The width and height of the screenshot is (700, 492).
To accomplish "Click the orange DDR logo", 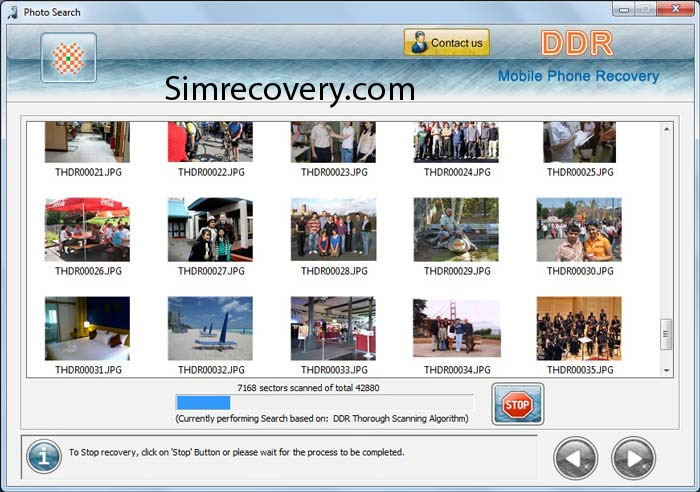I will click(577, 43).
